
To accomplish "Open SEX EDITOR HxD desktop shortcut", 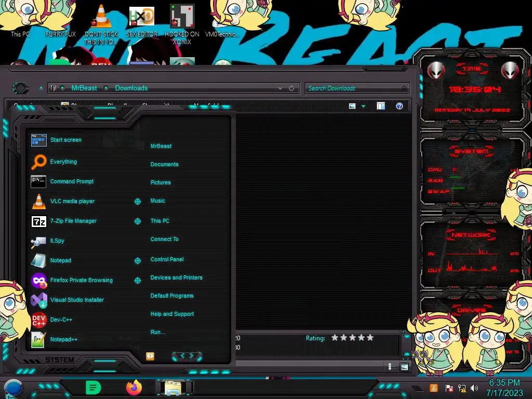I will 142,21.
